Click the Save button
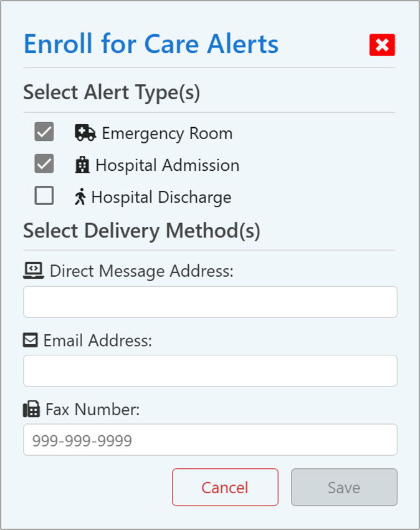 coord(344,487)
